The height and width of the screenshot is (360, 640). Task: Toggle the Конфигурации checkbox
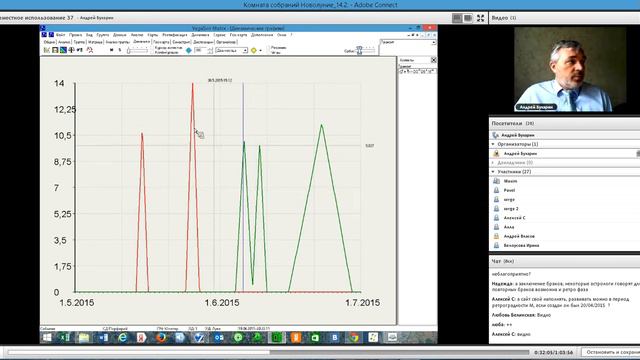click(x=152, y=52)
